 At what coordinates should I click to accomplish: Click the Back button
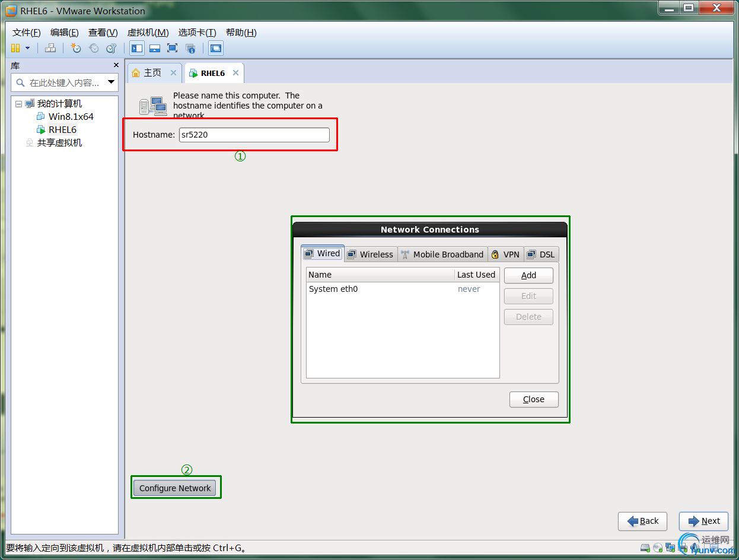643,521
